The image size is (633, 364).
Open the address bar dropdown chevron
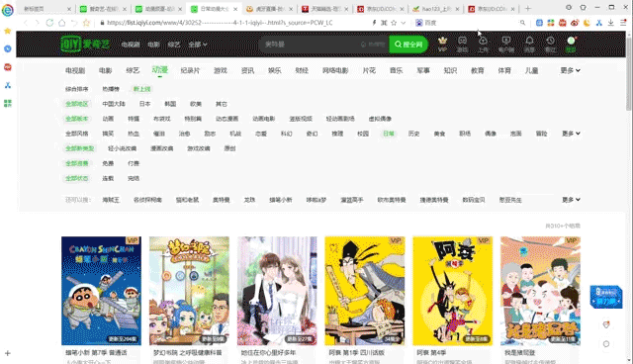403,23
